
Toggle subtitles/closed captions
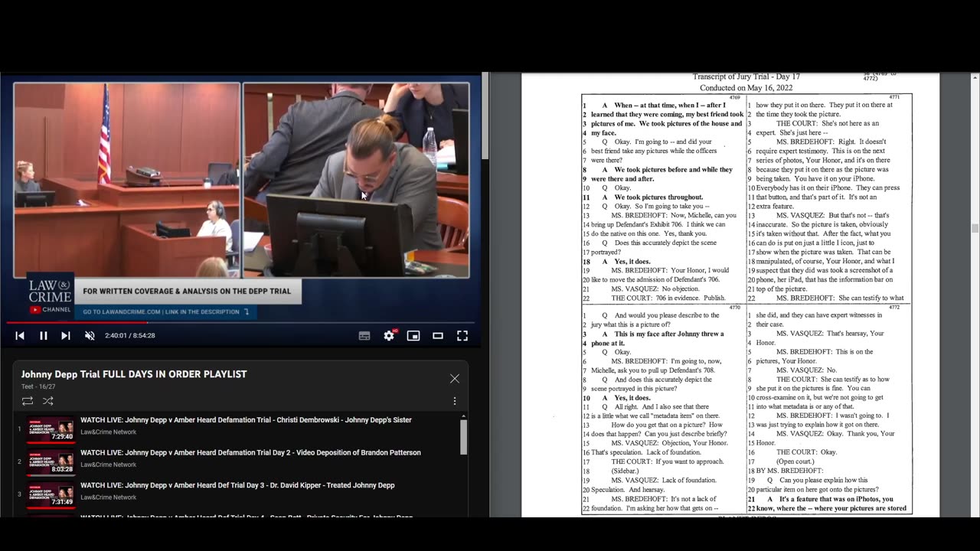pyautogui.click(x=364, y=335)
